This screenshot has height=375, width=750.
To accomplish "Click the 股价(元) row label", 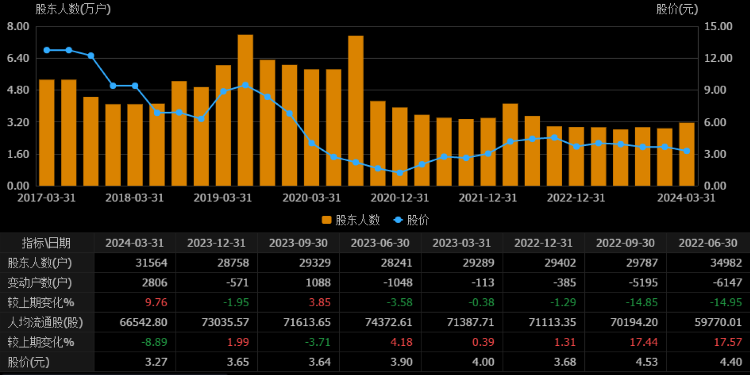I will [x=28, y=362].
